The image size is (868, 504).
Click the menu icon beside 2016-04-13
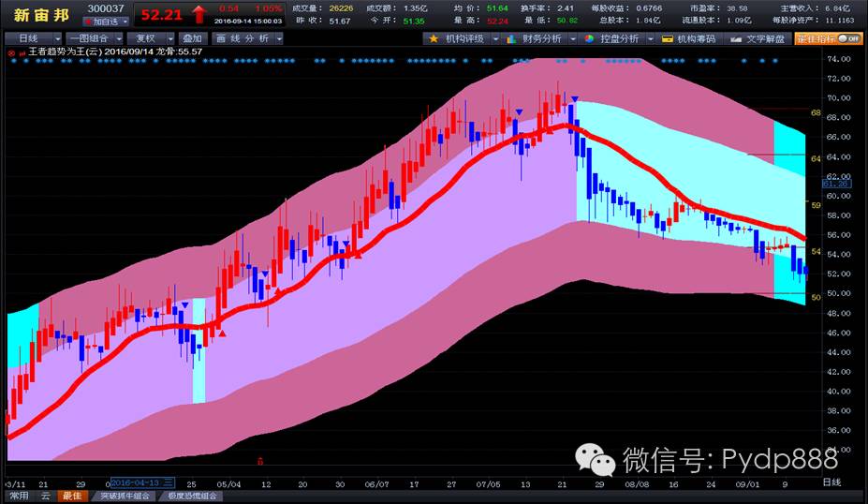169,482
